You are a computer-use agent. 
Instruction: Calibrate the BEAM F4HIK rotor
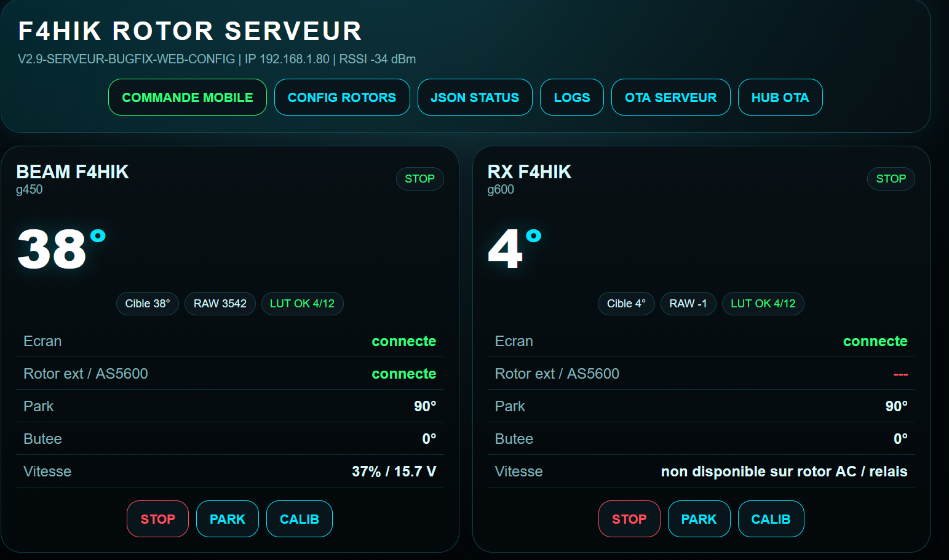coord(300,519)
